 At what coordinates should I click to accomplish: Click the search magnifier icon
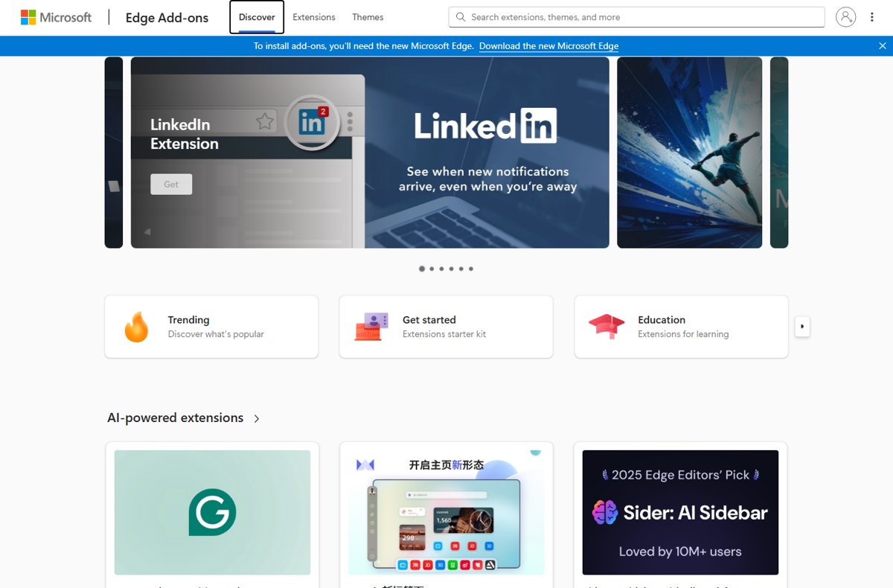click(x=461, y=17)
